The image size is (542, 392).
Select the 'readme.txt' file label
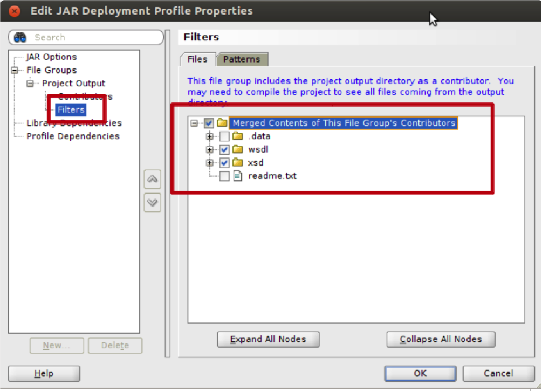point(272,176)
